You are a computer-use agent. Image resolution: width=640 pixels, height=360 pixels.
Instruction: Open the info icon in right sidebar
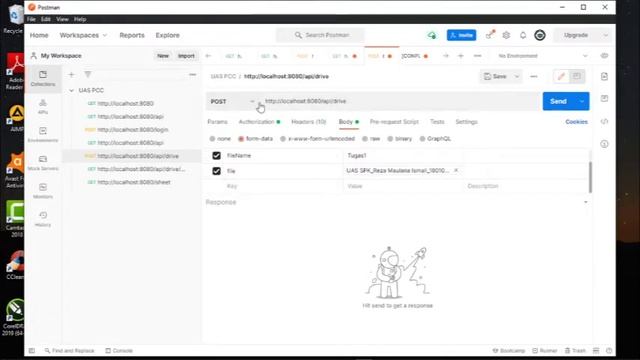[x=604, y=144]
